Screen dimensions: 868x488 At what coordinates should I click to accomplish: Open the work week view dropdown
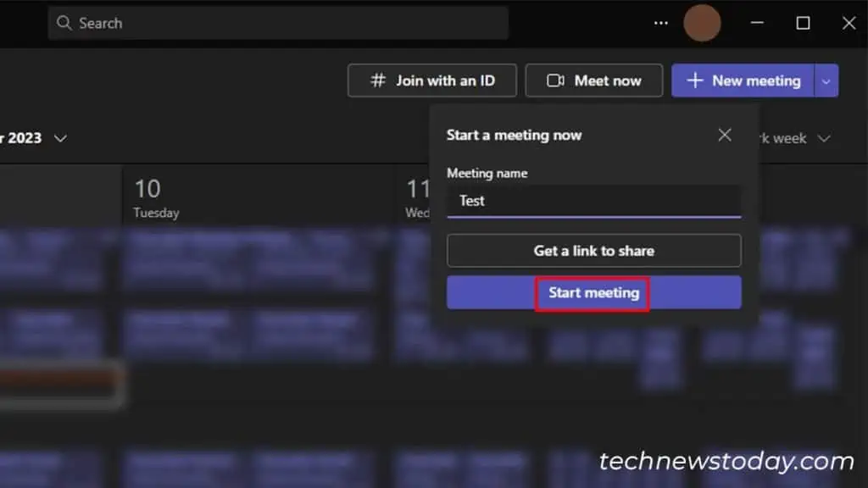coord(823,138)
